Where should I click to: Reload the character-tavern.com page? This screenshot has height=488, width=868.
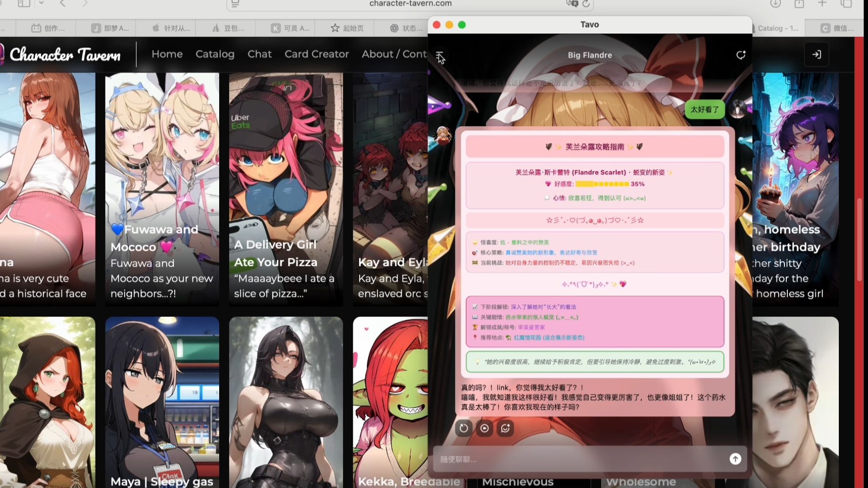click(586, 4)
